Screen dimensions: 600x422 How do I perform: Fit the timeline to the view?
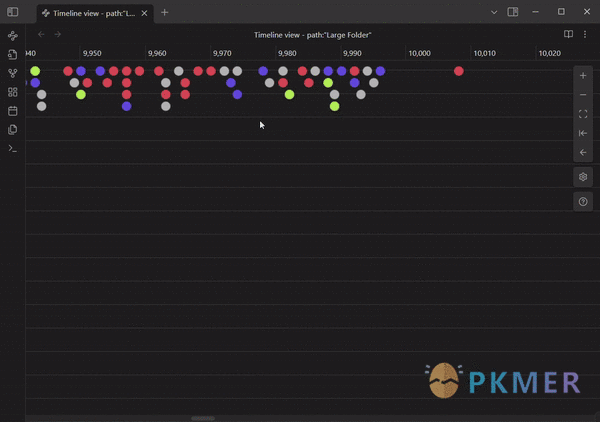(583, 114)
